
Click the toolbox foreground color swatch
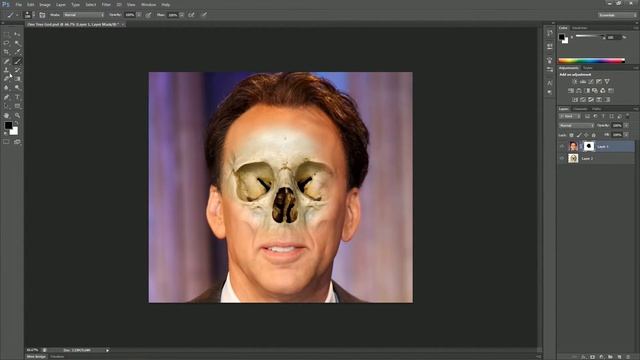pyautogui.click(x=8, y=126)
